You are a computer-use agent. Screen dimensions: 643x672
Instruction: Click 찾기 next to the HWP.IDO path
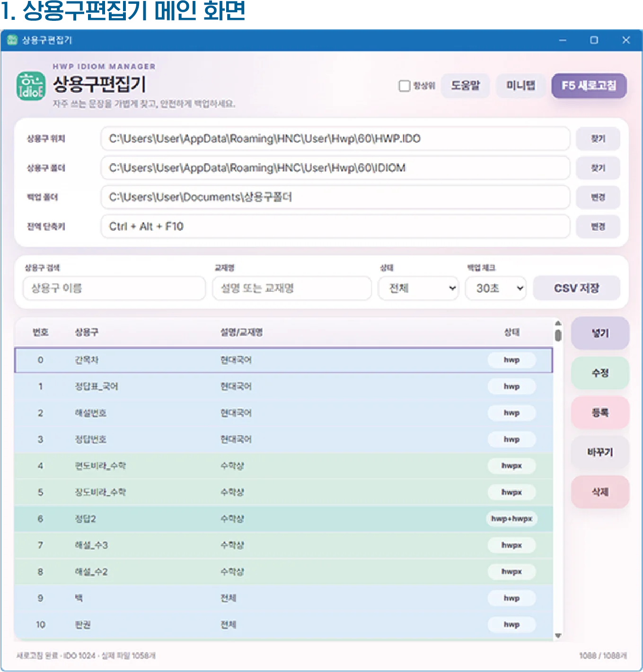click(598, 139)
